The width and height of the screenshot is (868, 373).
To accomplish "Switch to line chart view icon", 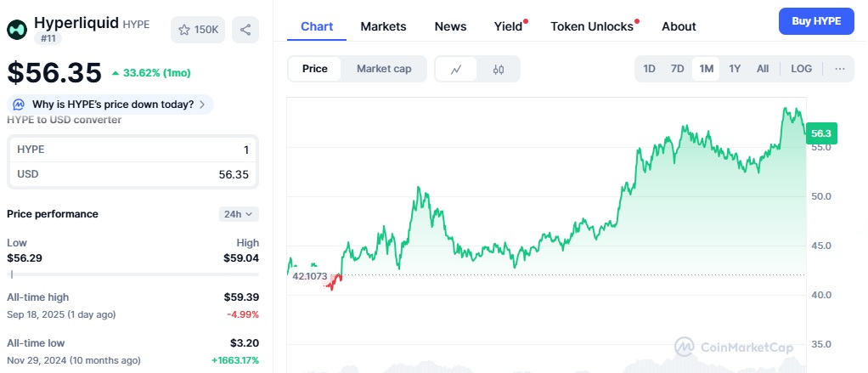I will [456, 69].
